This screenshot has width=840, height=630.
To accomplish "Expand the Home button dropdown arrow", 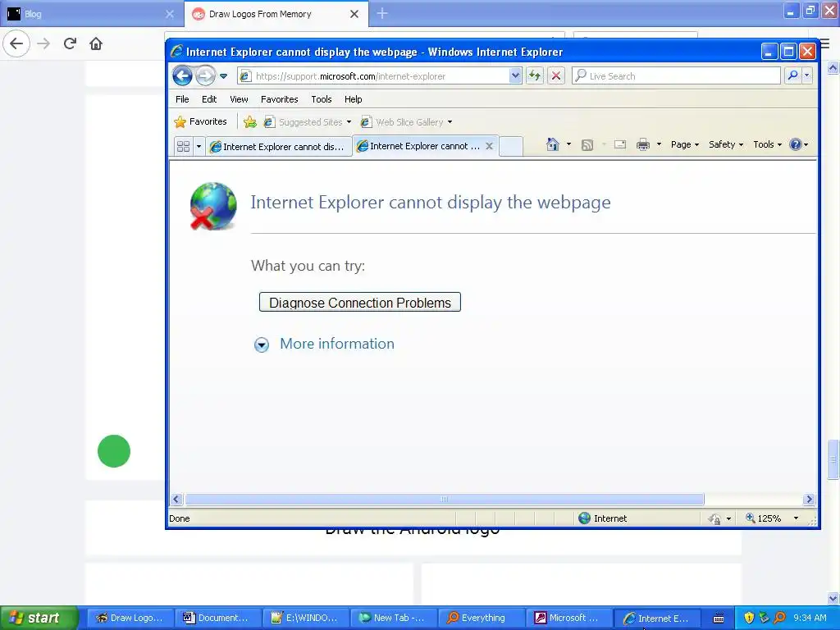I will click(569, 144).
